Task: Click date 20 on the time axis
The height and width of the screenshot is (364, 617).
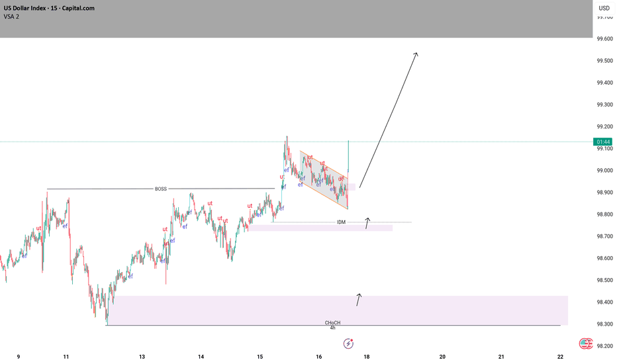Action: coord(442,357)
